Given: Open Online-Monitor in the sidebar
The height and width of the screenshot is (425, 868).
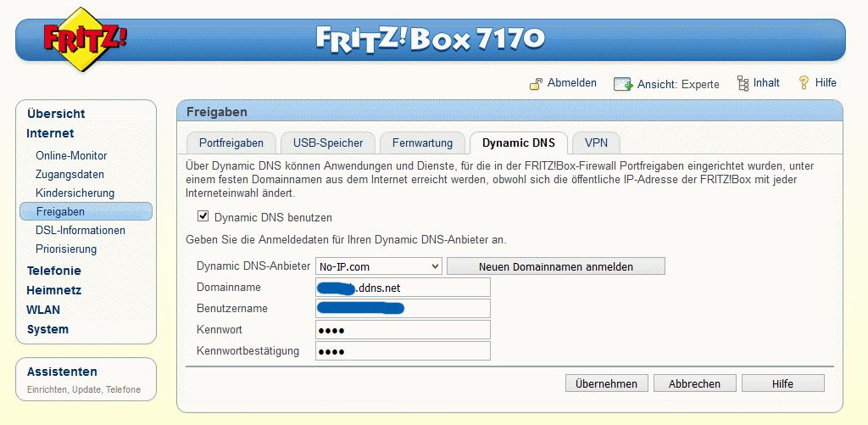Looking at the screenshot, I should tap(71, 156).
